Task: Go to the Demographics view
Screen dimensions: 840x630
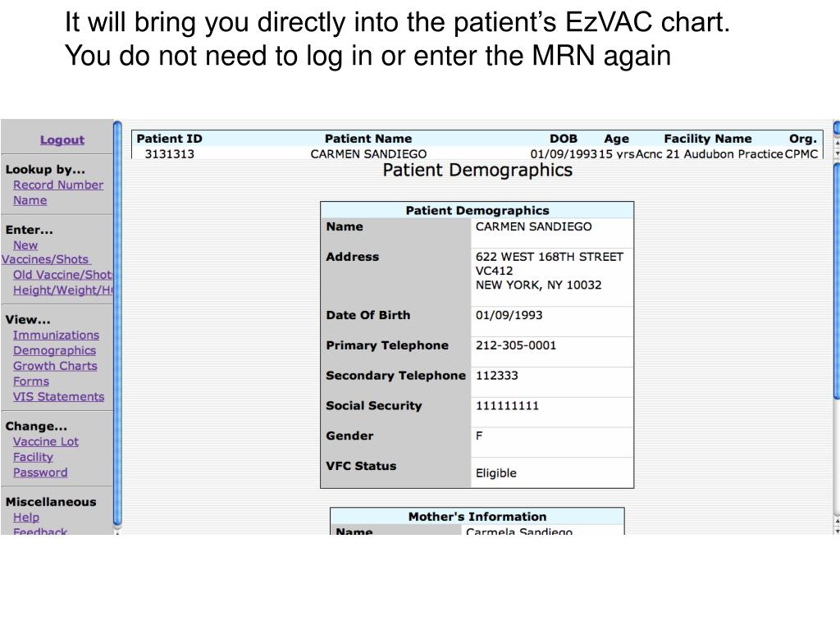Action: coord(54,351)
